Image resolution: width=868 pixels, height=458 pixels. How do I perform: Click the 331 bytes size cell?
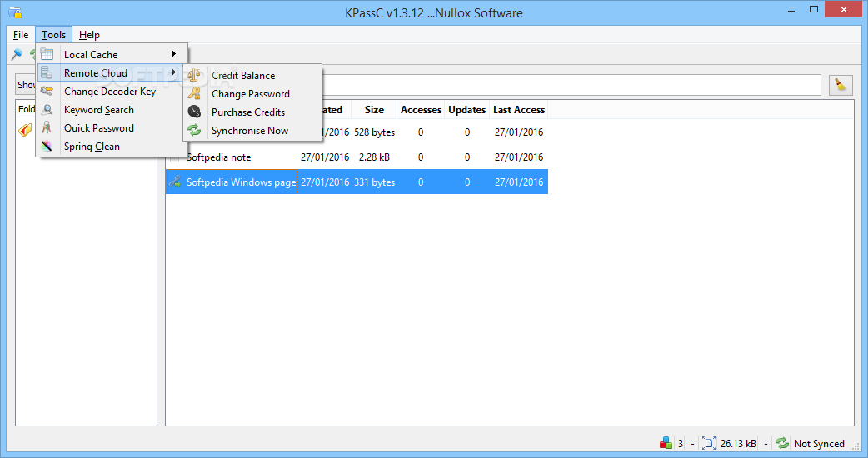pos(375,182)
